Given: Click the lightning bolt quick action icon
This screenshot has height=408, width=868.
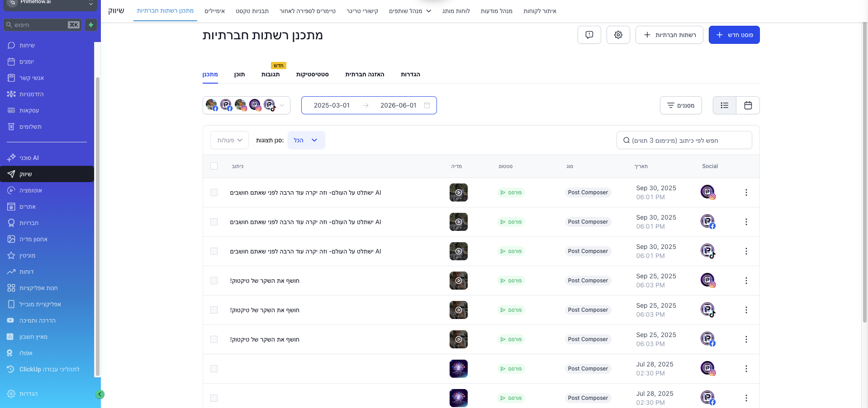Looking at the screenshot, I should pyautogui.click(x=91, y=25).
